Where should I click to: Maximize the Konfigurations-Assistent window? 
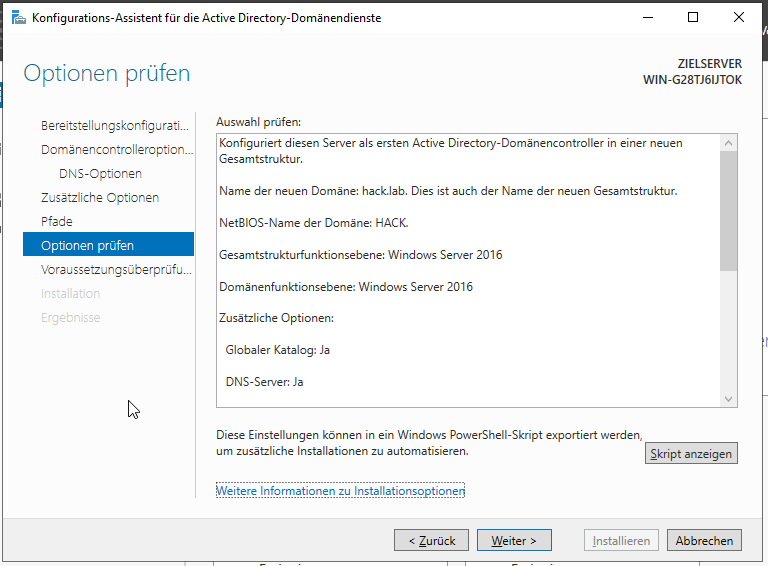point(693,18)
